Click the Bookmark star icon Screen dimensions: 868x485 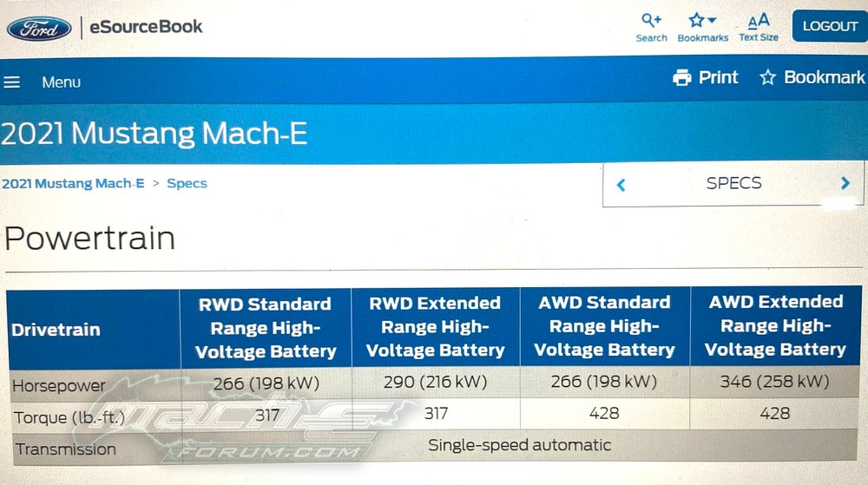click(x=767, y=77)
